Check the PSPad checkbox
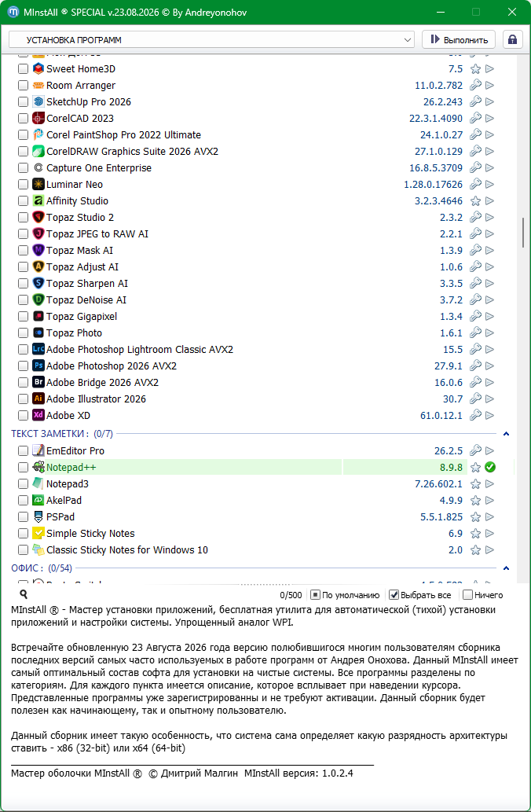This screenshot has width=531, height=812. (23, 517)
